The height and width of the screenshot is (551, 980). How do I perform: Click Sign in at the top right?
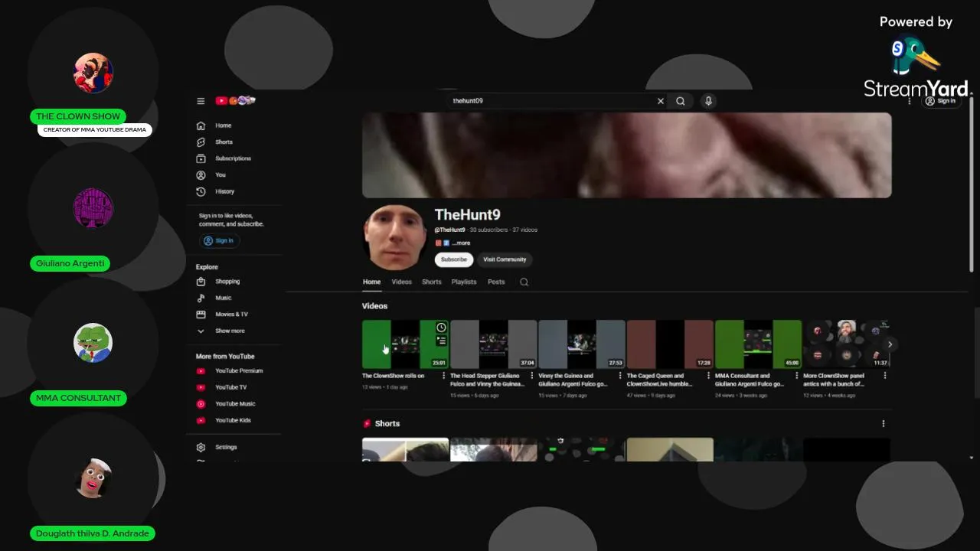pyautogui.click(x=941, y=101)
